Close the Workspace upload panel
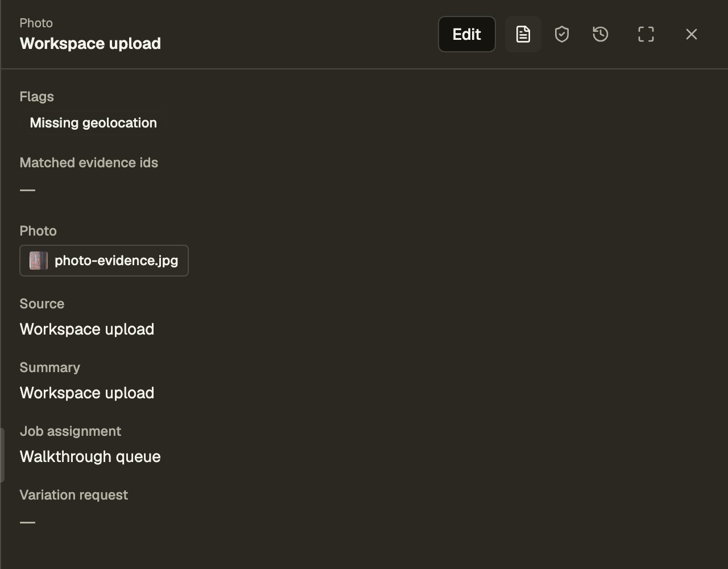This screenshot has height=569, width=728. click(x=692, y=34)
